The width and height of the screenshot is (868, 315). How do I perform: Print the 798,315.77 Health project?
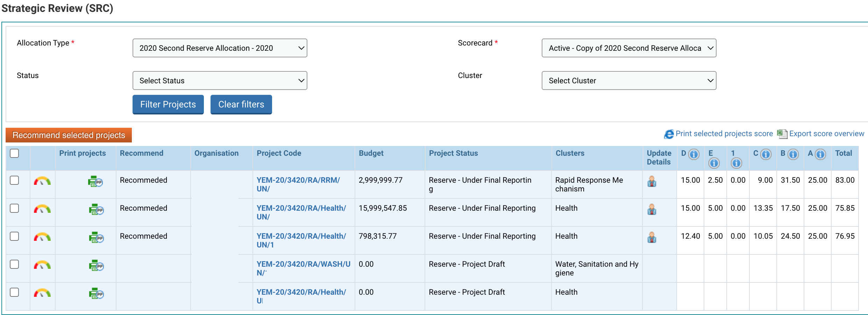96,238
